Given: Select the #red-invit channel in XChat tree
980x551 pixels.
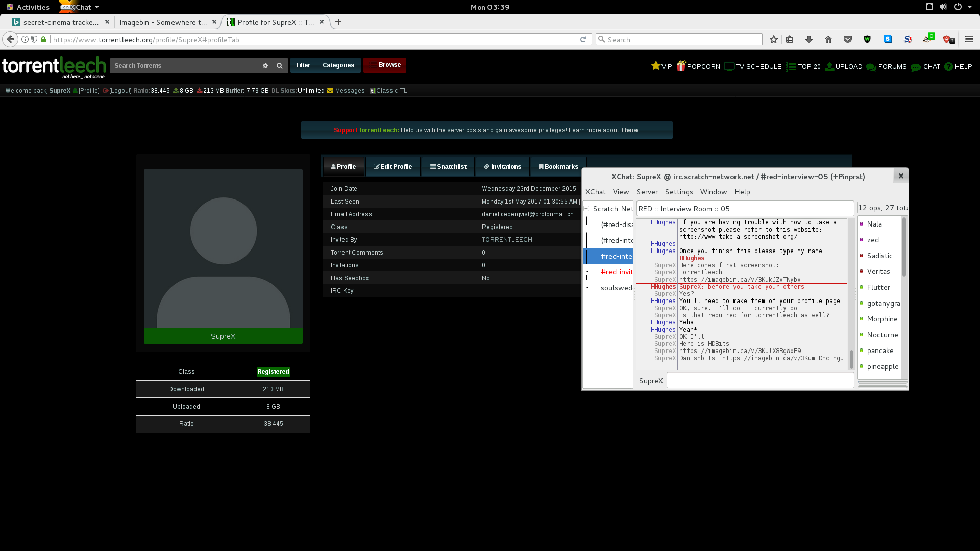Looking at the screenshot, I should pos(617,272).
